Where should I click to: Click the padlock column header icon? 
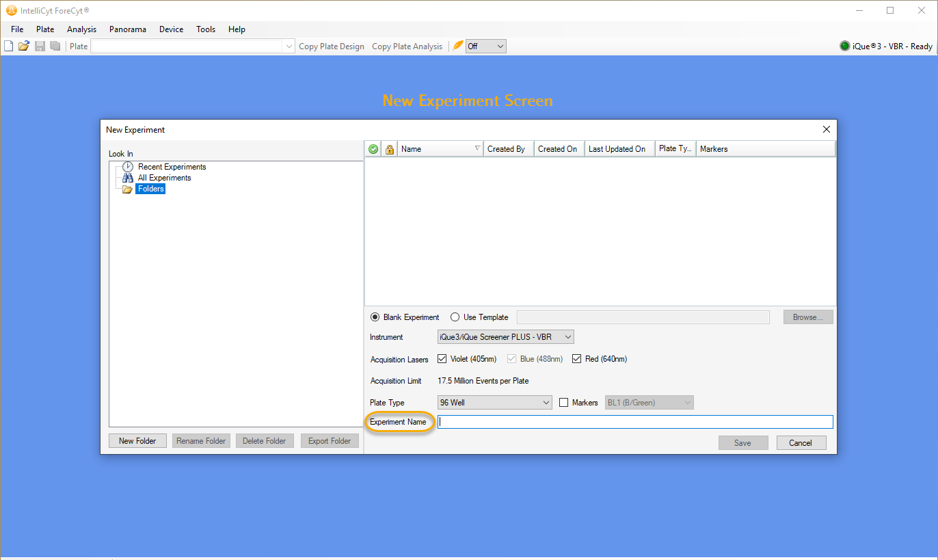(x=390, y=149)
